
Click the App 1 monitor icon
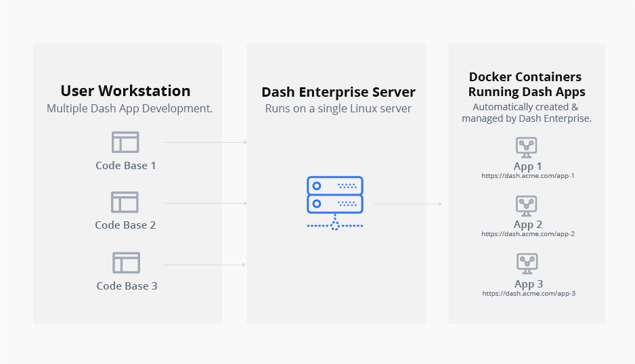tap(527, 147)
